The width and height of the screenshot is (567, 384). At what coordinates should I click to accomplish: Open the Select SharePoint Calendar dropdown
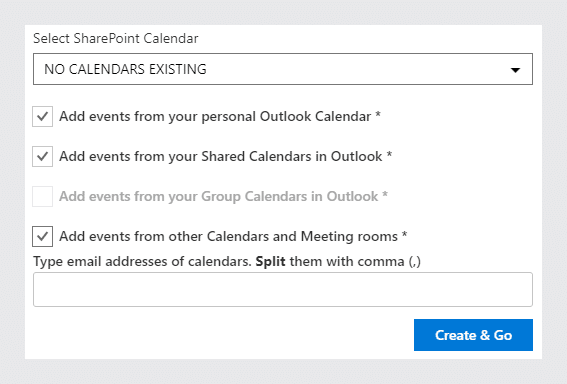283,69
